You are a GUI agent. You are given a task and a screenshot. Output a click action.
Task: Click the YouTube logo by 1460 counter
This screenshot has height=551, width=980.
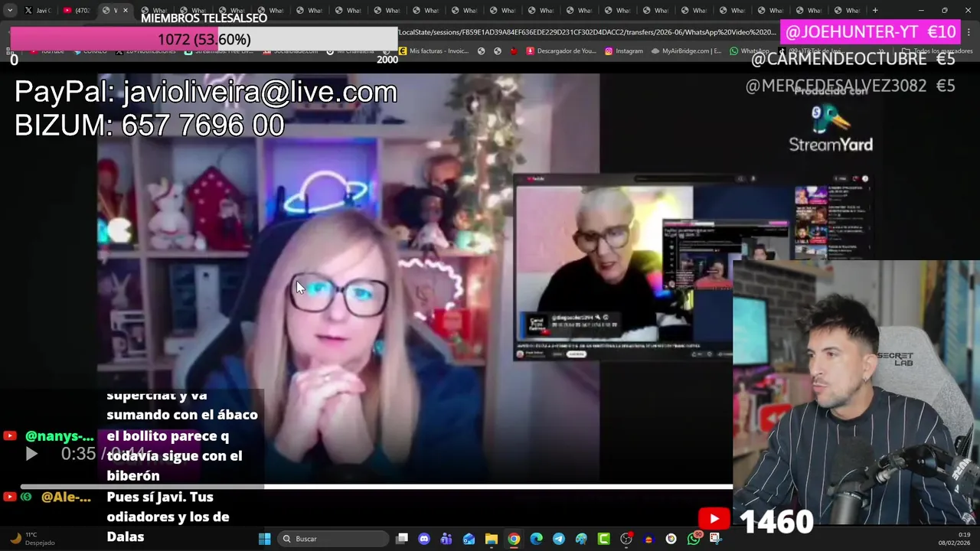pyautogui.click(x=714, y=520)
